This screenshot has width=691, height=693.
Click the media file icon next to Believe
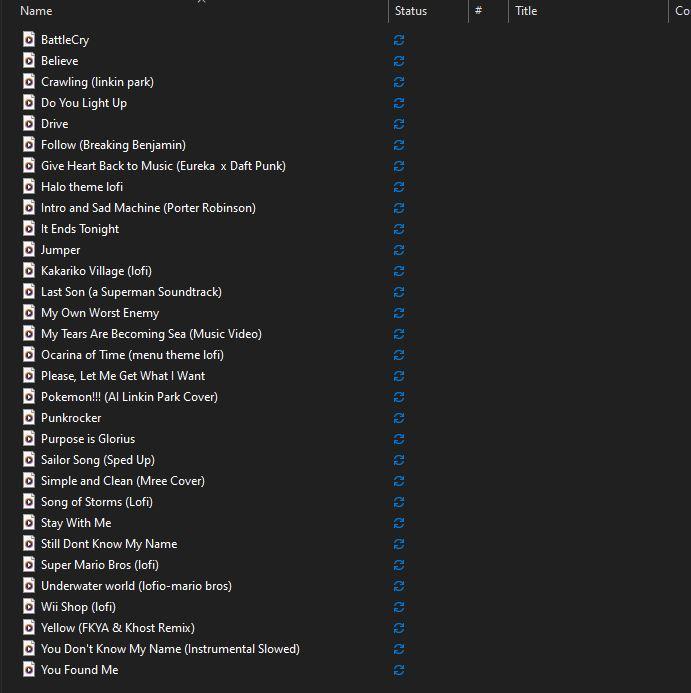(x=29, y=61)
